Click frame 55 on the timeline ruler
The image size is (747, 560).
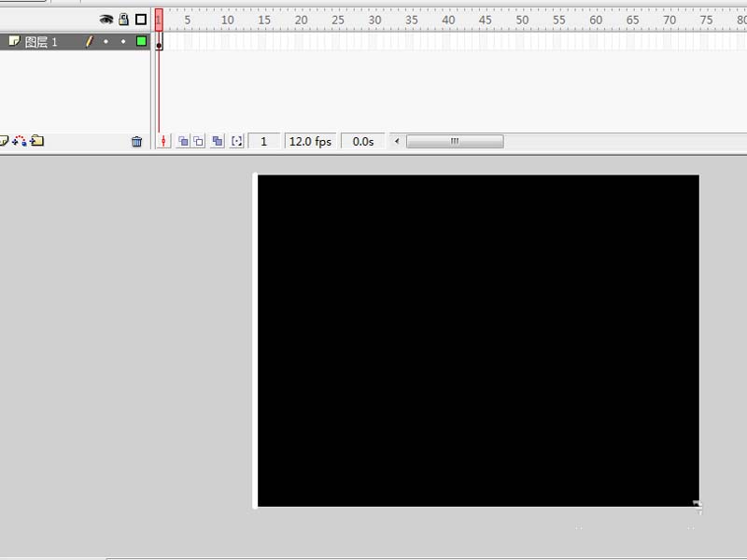pyautogui.click(x=559, y=20)
